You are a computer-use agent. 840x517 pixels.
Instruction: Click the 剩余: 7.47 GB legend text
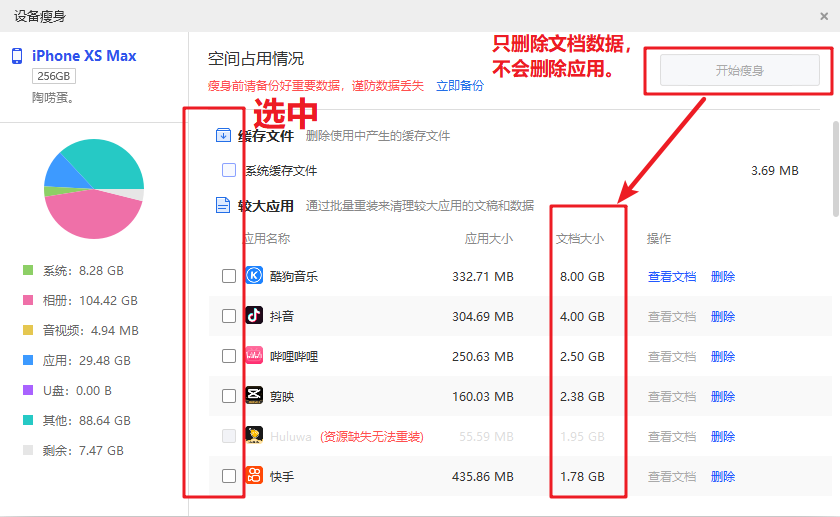pos(83,451)
